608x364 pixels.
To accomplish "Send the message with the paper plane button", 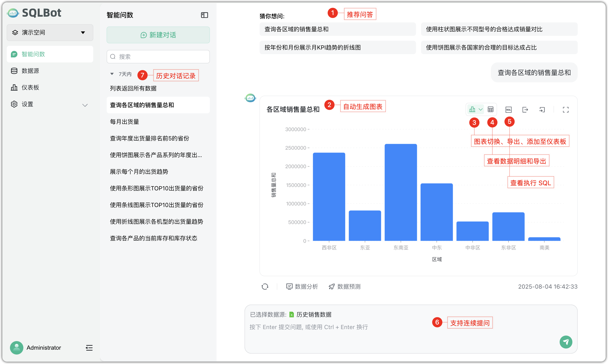I will [x=566, y=342].
